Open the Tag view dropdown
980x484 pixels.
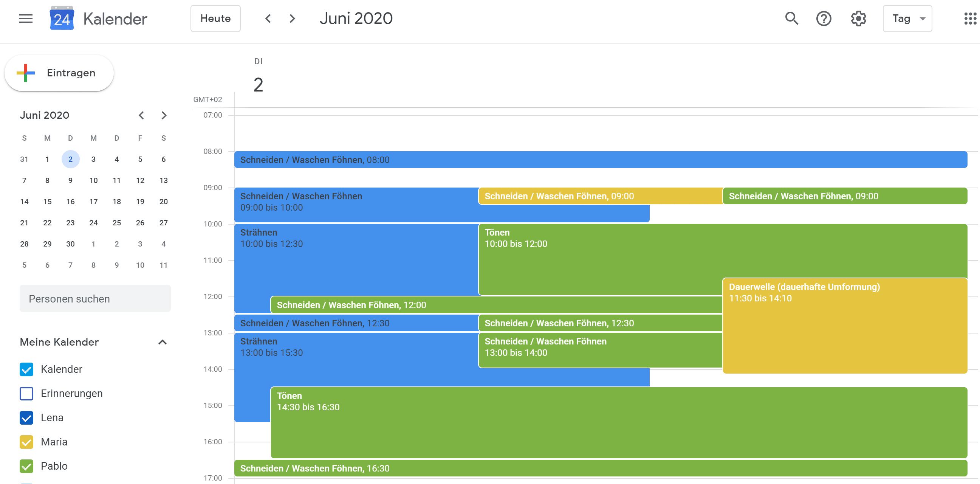click(x=908, y=18)
